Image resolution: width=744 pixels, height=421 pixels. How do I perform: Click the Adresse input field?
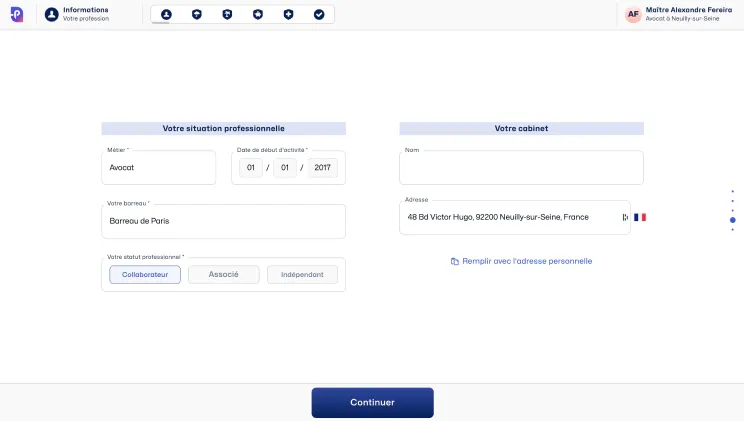point(515,217)
